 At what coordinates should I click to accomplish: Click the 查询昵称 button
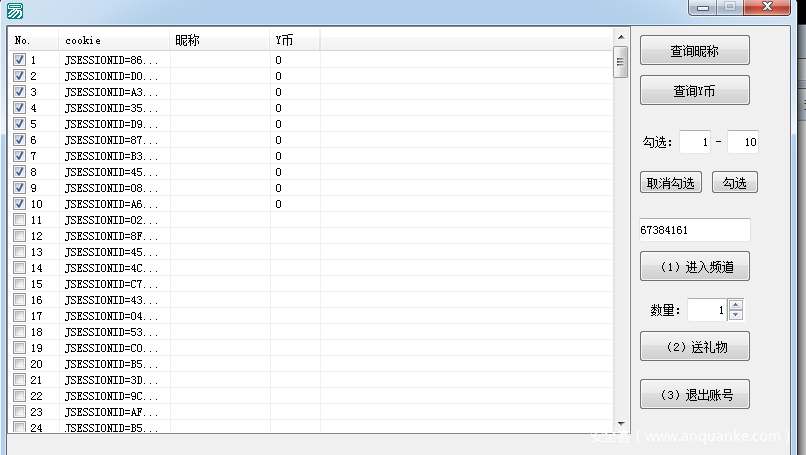(694, 51)
